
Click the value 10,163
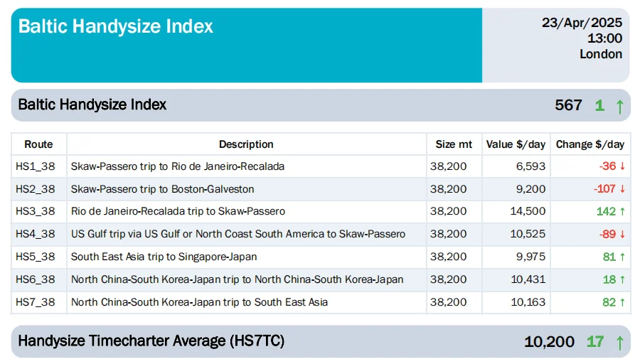pyautogui.click(x=528, y=302)
